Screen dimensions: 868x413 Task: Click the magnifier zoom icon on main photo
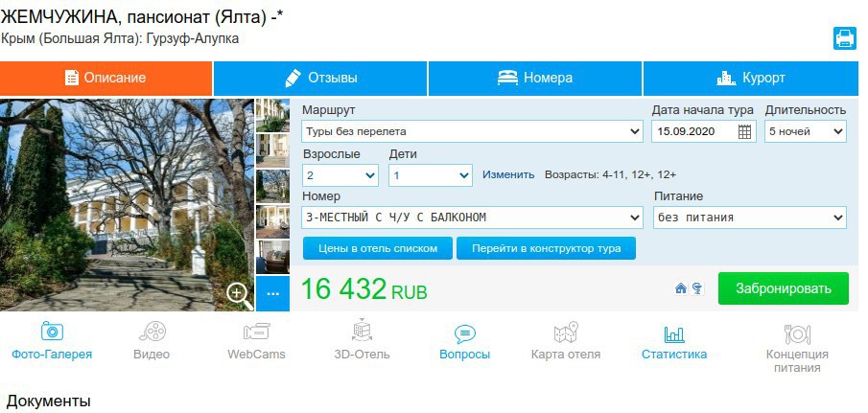[x=239, y=295]
